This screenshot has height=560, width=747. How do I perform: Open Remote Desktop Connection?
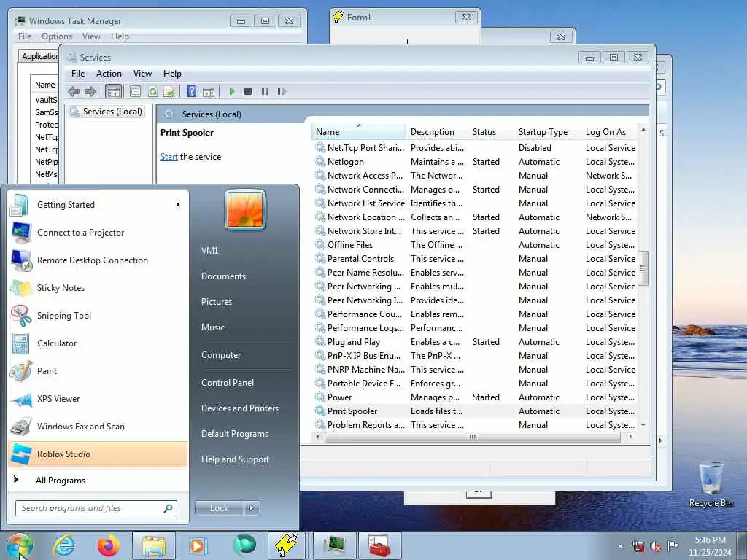click(98, 260)
